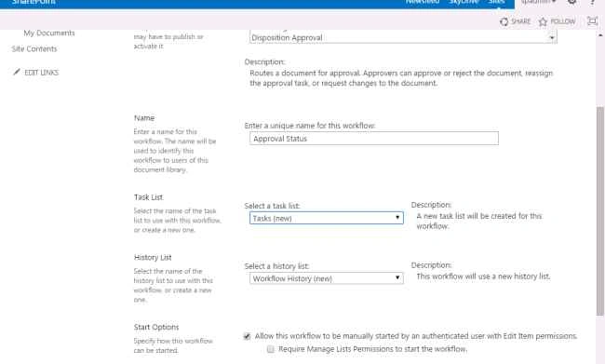Open the Tasks (new) task list dropdown
The height and width of the screenshot is (364, 605).
pyautogui.click(x=327, y=218)
